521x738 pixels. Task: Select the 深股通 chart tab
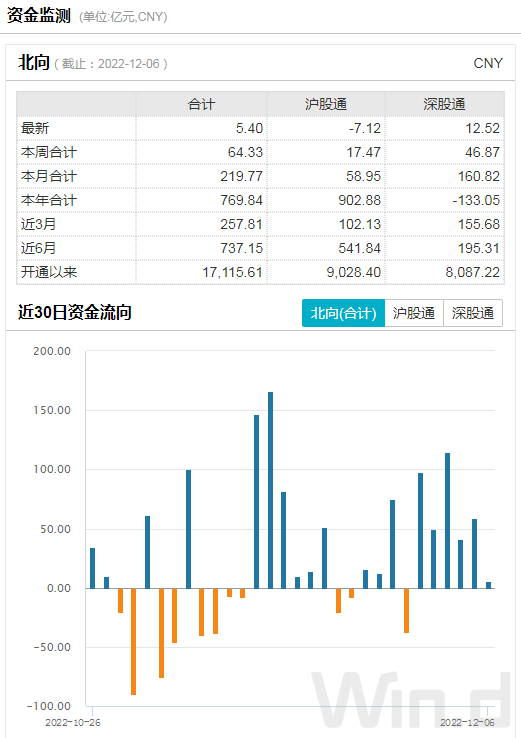473,313
